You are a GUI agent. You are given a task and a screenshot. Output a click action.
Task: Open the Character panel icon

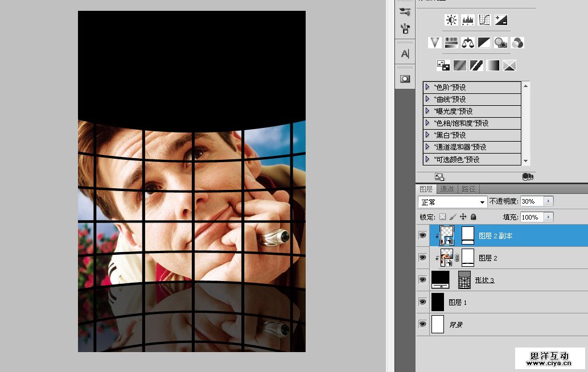pyautogui.click(x=405, y=53)
